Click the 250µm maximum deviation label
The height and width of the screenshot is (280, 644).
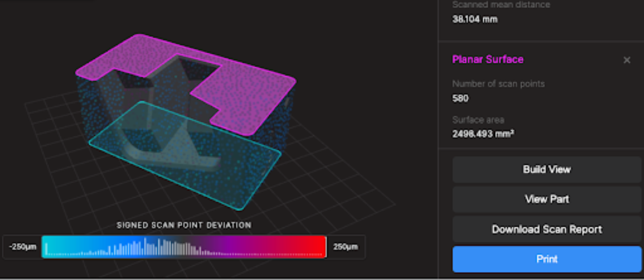click(x=345, y=247)
